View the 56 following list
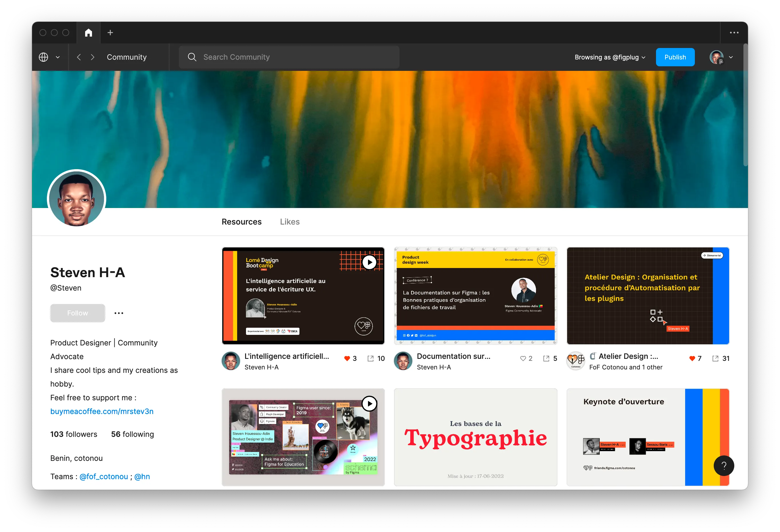 tap(132, 434)
